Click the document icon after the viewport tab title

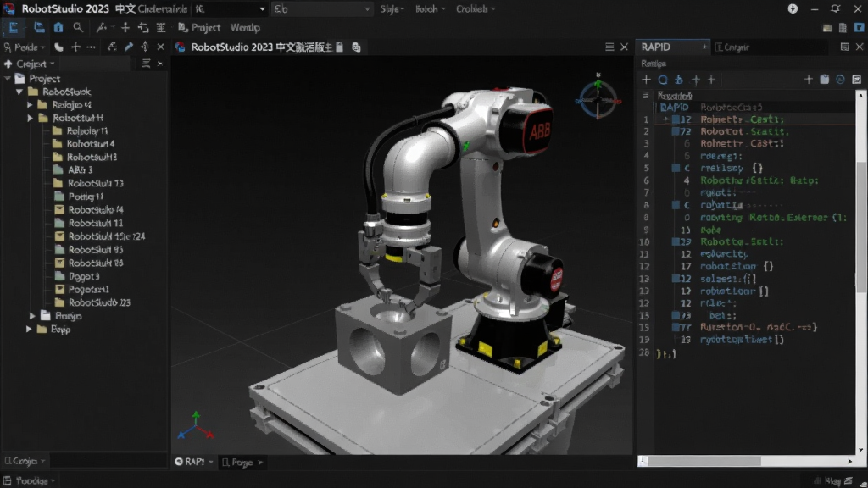[x=339, y=47]
